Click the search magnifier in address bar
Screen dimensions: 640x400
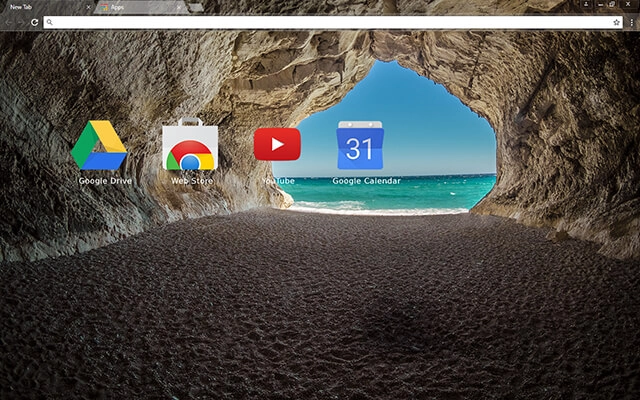point(49,22)
